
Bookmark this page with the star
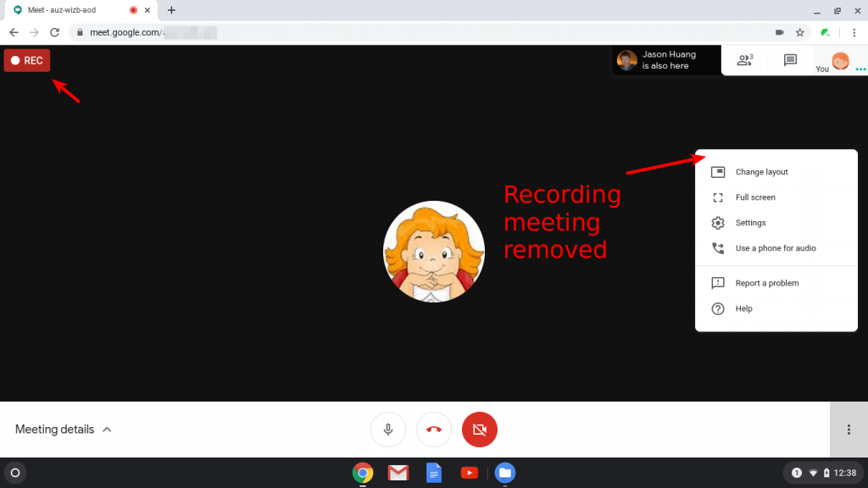click(800, 33)
